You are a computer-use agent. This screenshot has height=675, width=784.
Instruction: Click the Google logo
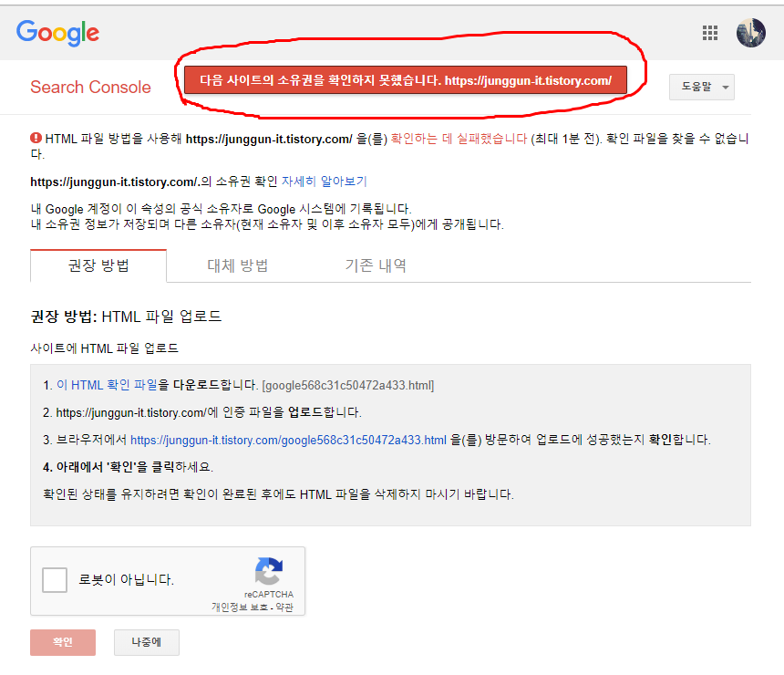tap(57, 33)
